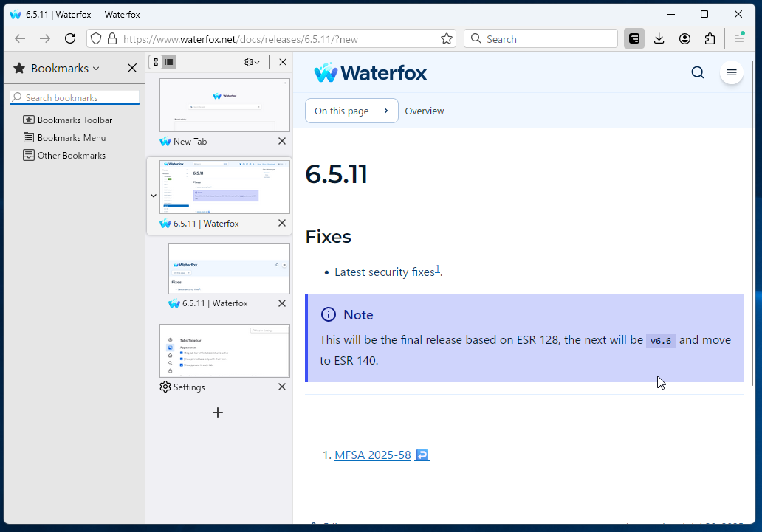This screenshot has width=762, height=532.
Task: Switch tab sidebar to list view
Action: pos(170,63)
